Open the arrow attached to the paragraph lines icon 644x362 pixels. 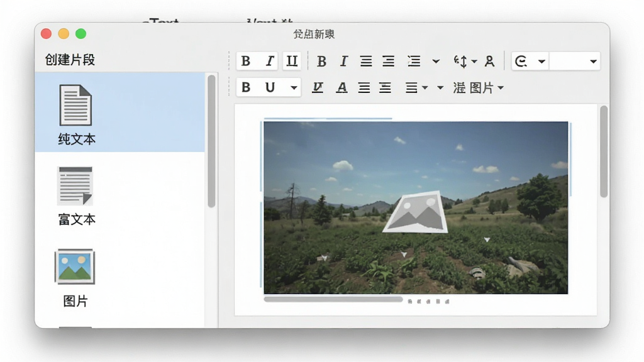click(x=425, y=88)
